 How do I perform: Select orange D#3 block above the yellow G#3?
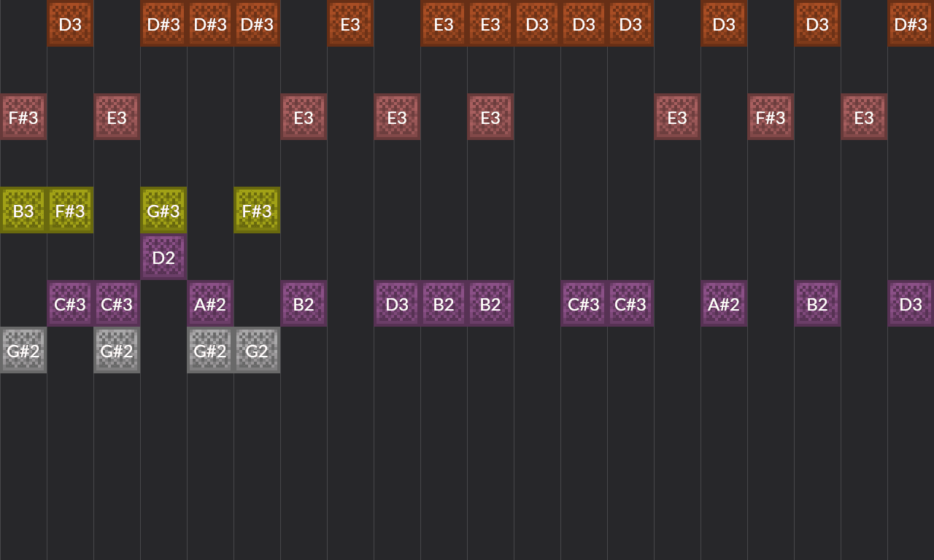[x=163, y=23]
